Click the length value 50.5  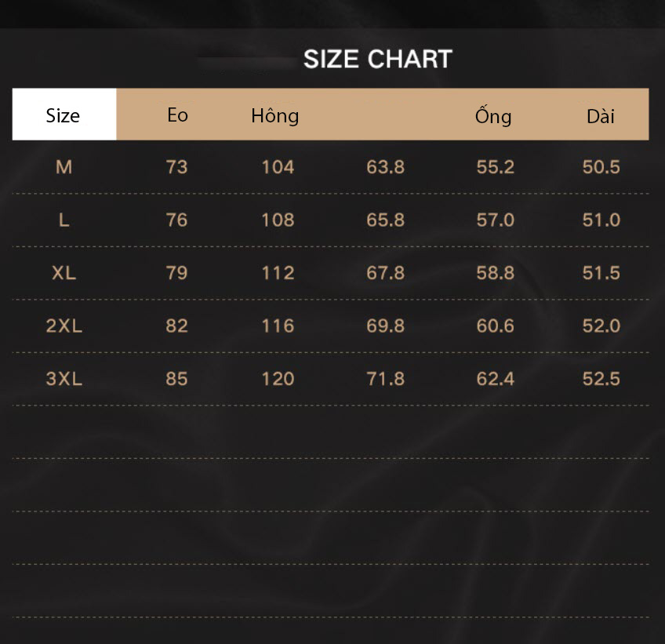tap(601, 167)
